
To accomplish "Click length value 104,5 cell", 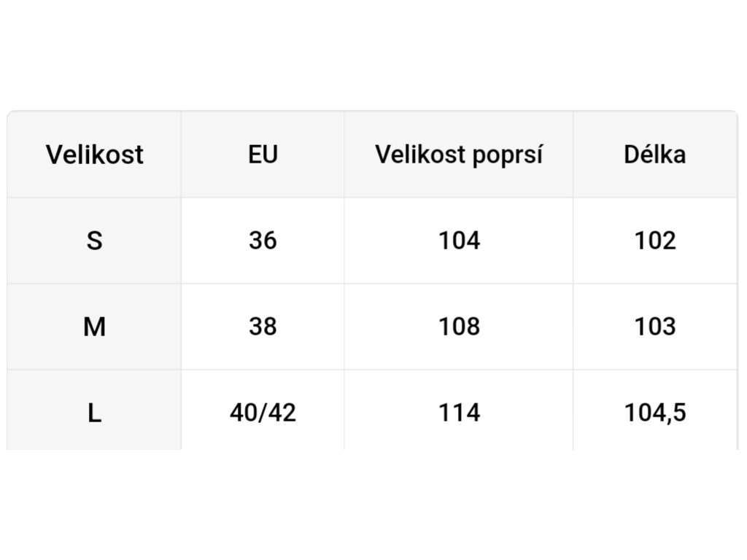I will [x=654, y=413].
